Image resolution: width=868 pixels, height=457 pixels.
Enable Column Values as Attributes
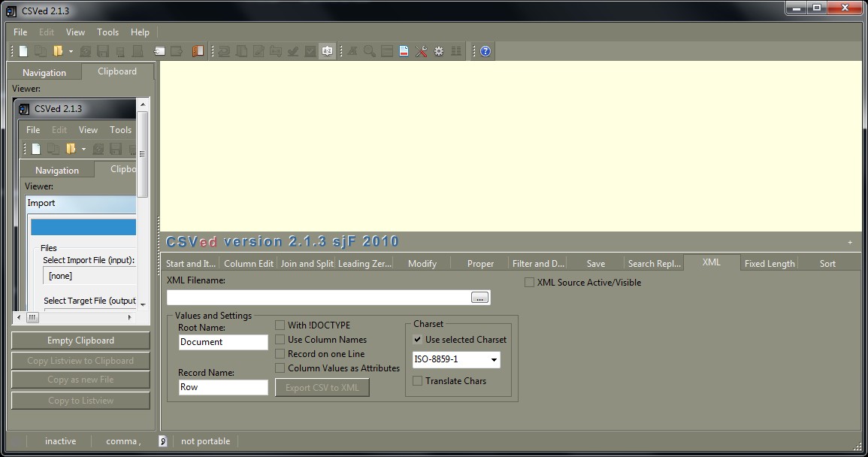[x=280, y=368]
